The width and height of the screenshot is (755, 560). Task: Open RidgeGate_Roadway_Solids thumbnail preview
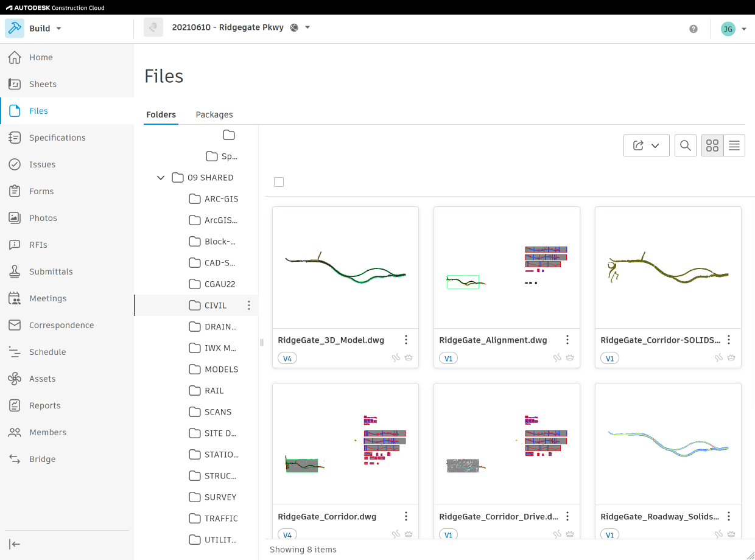point(668,444)
